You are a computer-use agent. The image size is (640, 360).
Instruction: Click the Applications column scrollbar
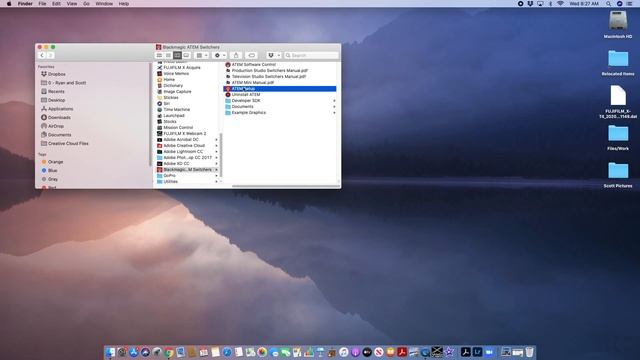click(221, 155)
